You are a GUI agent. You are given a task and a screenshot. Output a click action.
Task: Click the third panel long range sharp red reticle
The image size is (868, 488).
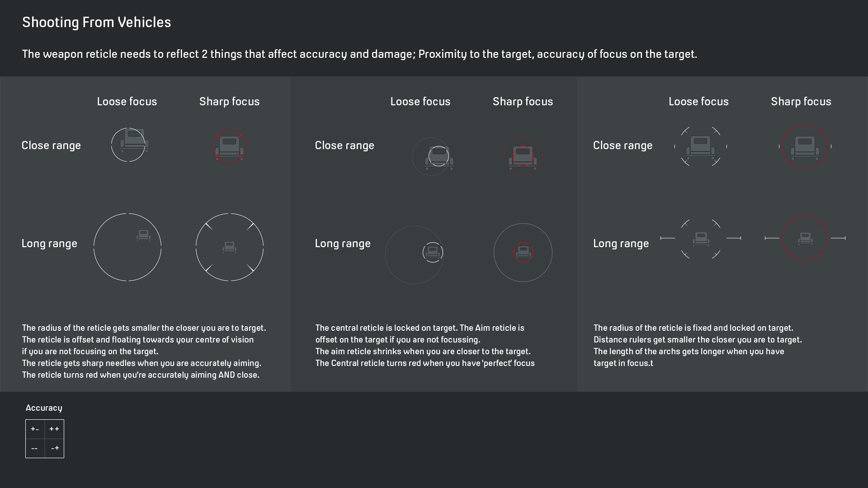(805, 238)
